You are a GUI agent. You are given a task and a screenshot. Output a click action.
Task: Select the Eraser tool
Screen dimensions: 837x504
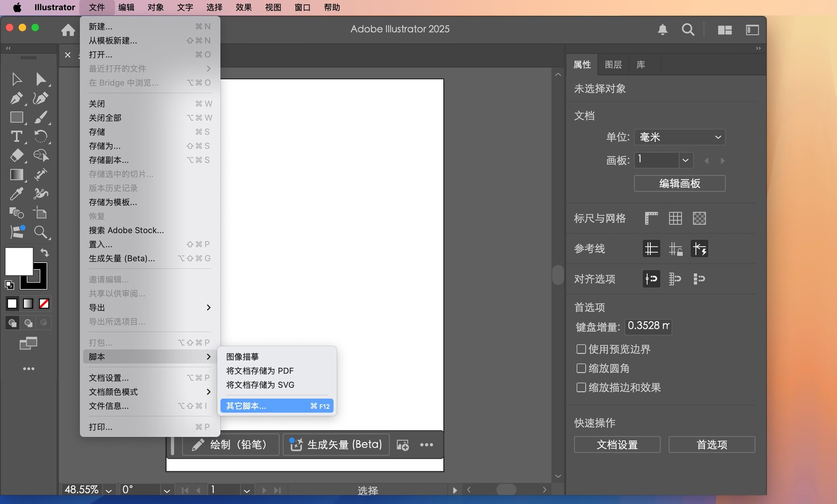[x=17, y=156]
